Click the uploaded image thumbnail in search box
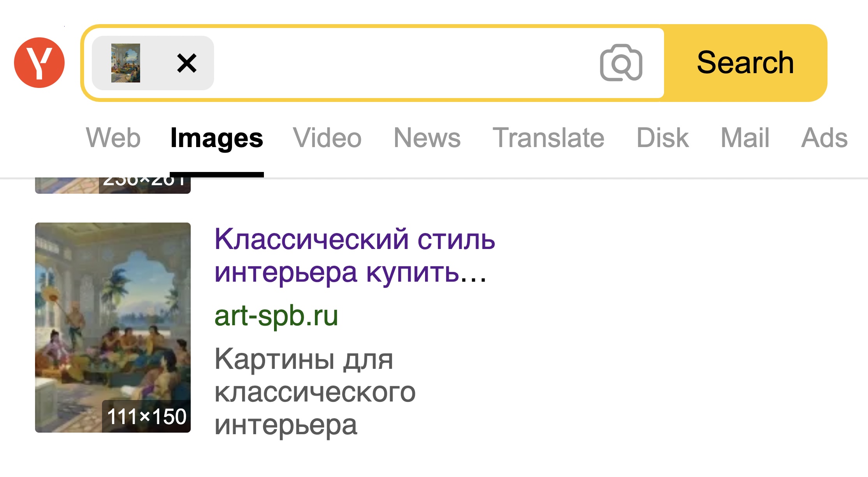The height and width of the screenshot is (477, 868). point(126,63)
